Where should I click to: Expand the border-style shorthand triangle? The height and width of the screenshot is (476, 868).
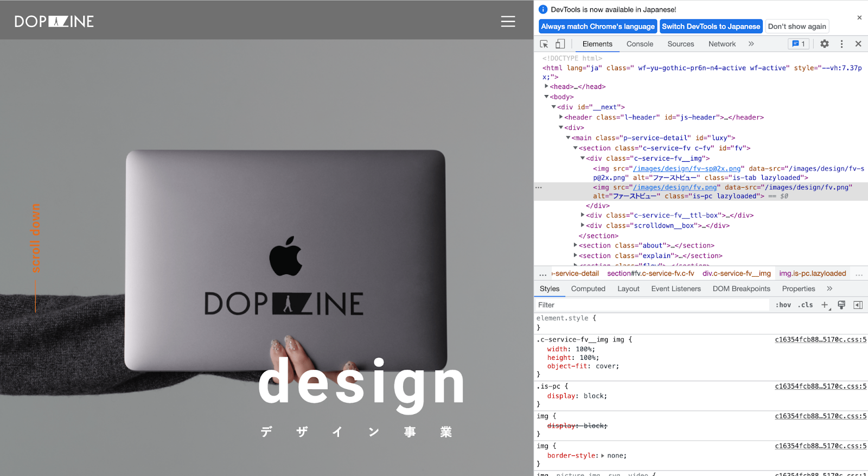(x=603, y=456)
